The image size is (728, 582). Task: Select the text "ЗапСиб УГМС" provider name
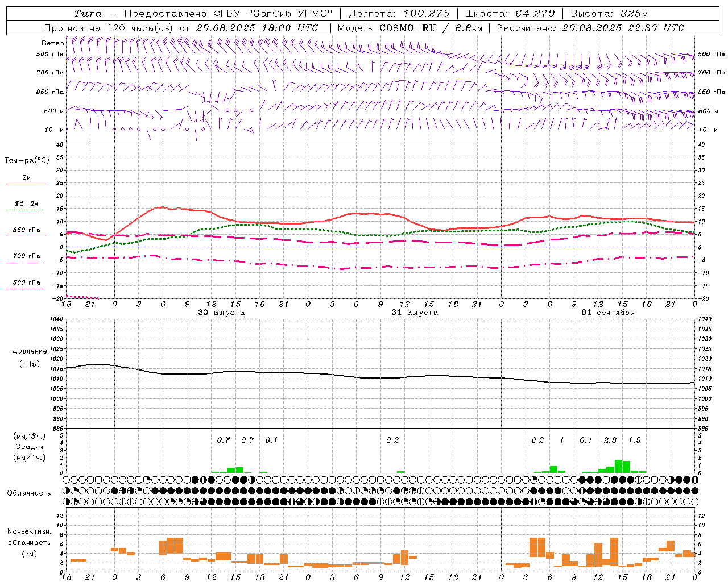tap(289, 14)
